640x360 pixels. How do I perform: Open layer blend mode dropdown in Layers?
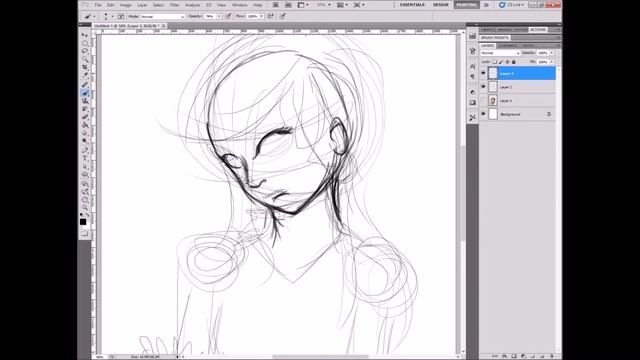coord(500,53)
